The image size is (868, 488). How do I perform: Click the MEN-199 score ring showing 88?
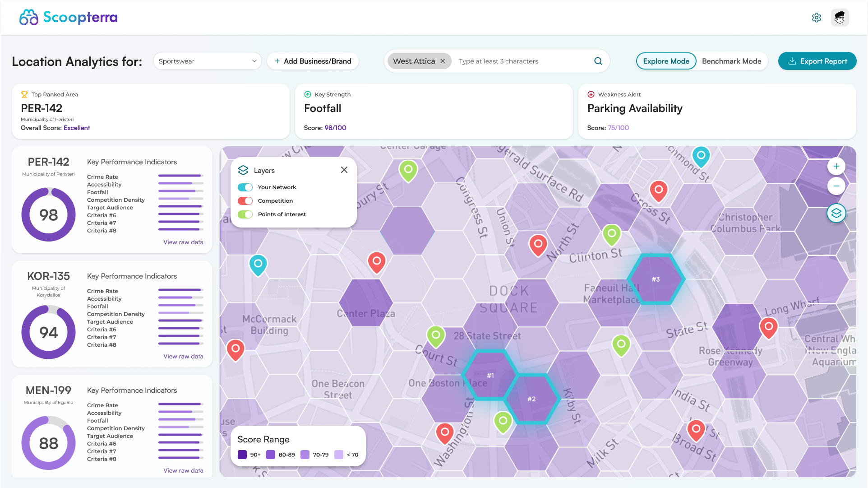(x=48, y=443)
